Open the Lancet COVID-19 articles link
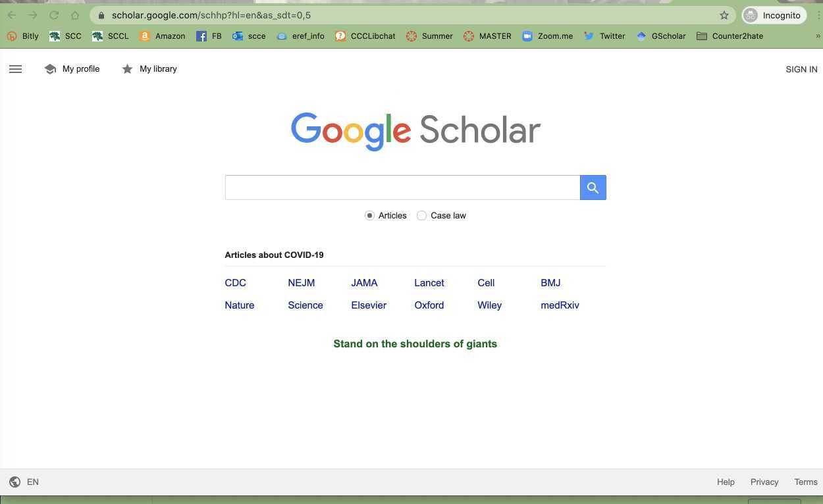This screenshot has height=504, width=823. (x=429, y=282)
